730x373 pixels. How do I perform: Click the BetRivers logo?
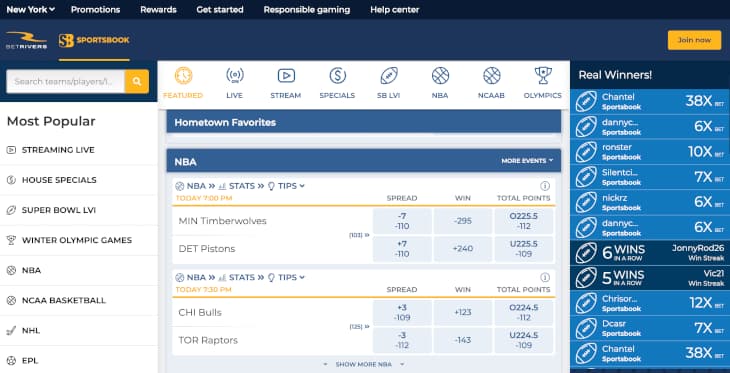pos(26,41)
